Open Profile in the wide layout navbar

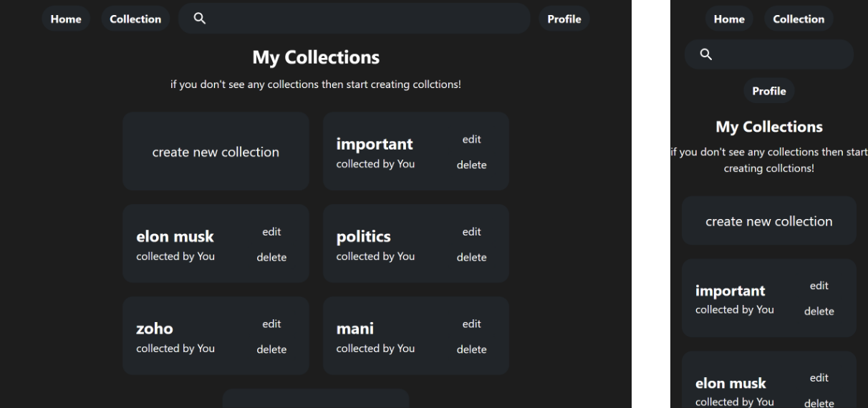(564, 19)
